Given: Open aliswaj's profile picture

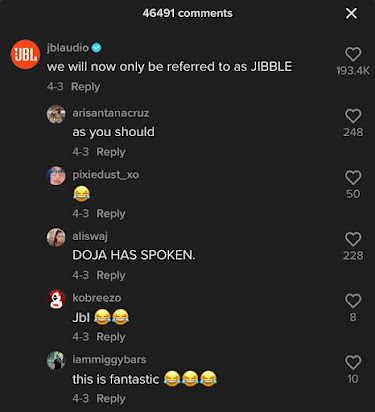Looking at the screenshot, I should pos(56,237).
